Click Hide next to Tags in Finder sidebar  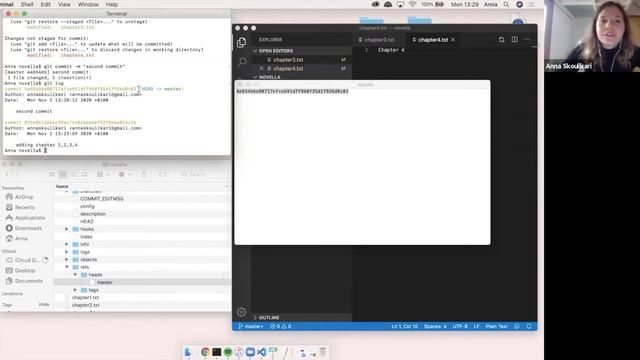coord(44,305)
